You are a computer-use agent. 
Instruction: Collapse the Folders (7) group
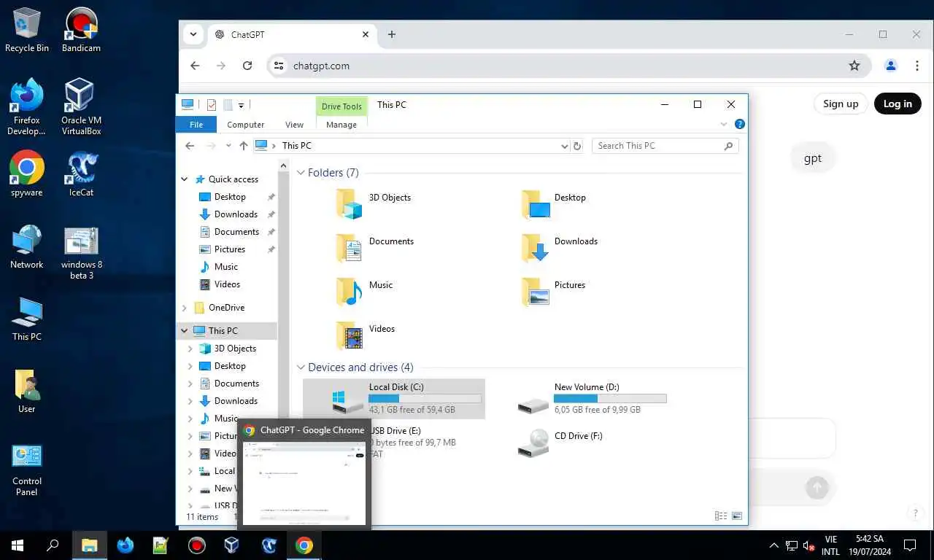(x=301, y=173)
